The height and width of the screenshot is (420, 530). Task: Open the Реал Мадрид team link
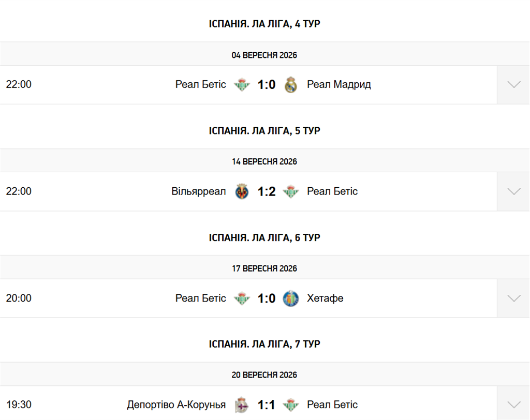pos(338,84)
